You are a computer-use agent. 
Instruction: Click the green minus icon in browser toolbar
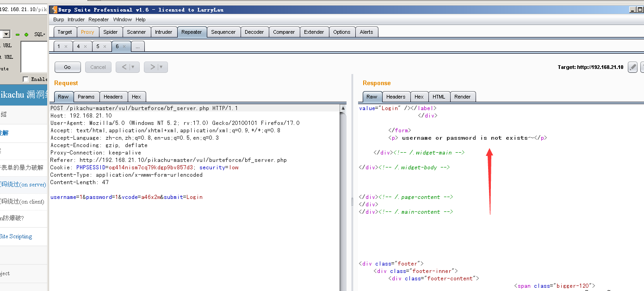pyautogui.click(x=18, y=35)
